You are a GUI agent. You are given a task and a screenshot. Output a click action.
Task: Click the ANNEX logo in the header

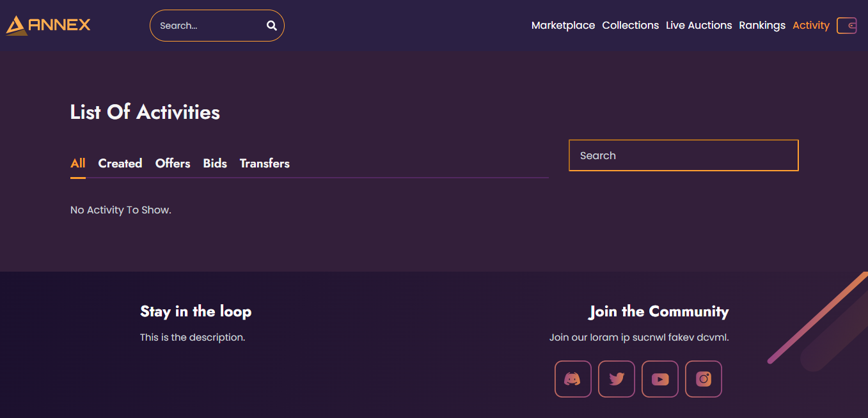tap(49, 25)
